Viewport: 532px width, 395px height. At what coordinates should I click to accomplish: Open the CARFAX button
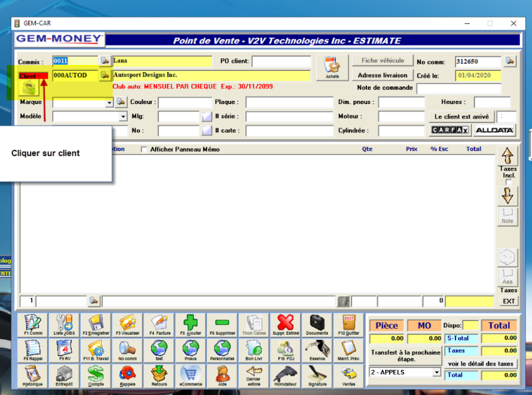click(x=450, y=130)
